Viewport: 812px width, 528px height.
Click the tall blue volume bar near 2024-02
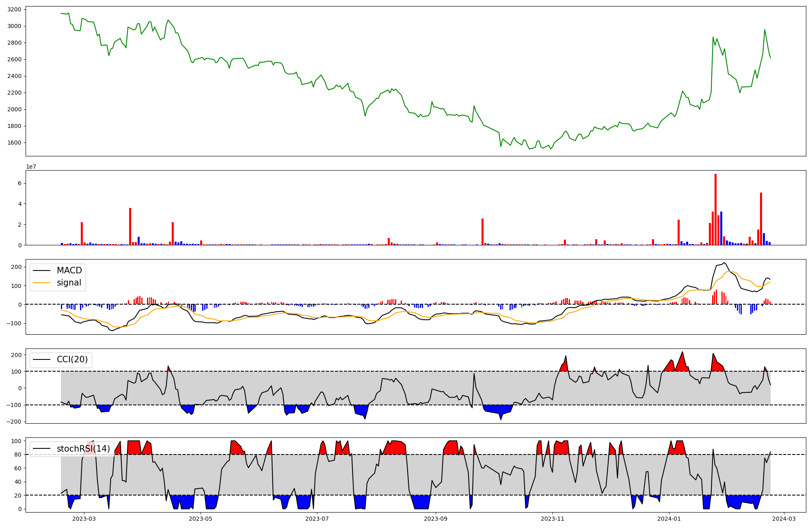[721, 228]
